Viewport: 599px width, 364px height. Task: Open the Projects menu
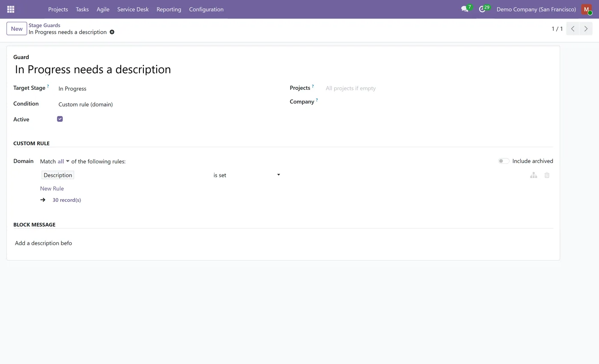click(x=58, y=9)
